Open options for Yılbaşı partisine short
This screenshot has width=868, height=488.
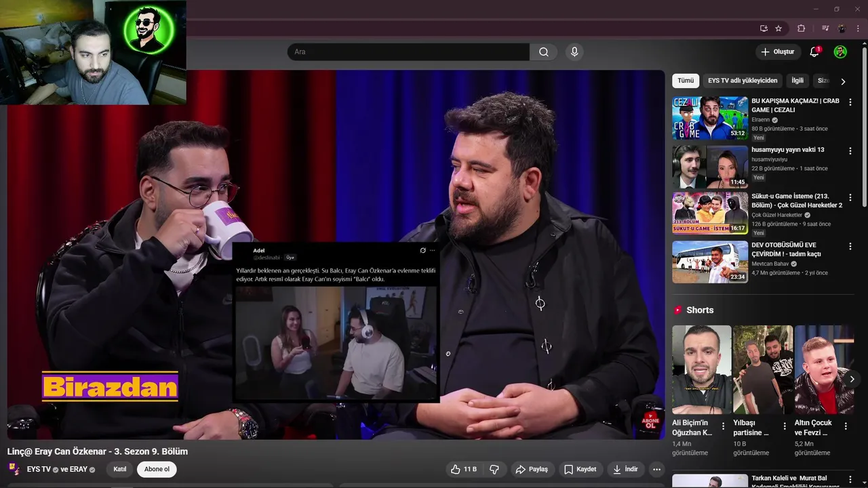tap(785, 426)
